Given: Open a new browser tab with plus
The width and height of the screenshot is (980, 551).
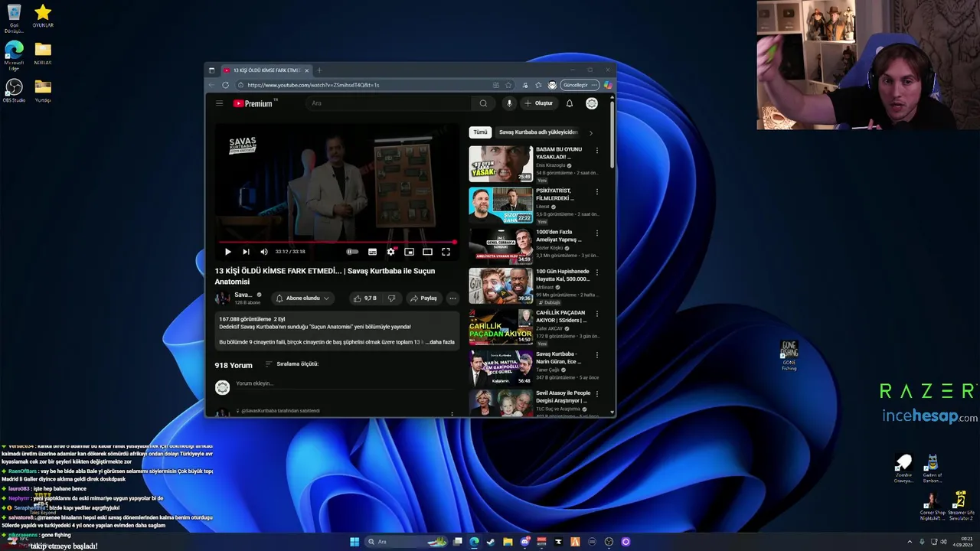Looking at the screenshot, I should coord(319,70).
